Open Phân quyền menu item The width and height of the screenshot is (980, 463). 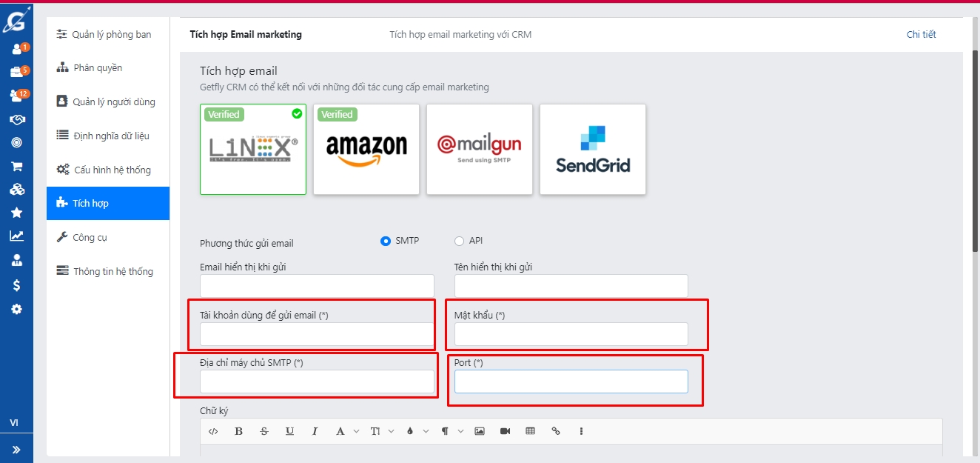98,68
